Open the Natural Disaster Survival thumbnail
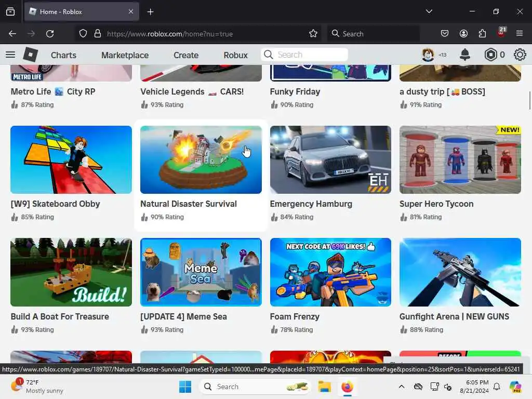Viewport: 532px width, 399px height. 201,160
